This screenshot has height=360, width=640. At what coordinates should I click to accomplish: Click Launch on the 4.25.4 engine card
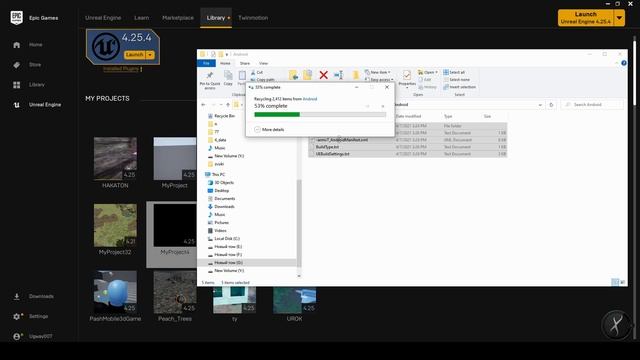tap(135, 54)
